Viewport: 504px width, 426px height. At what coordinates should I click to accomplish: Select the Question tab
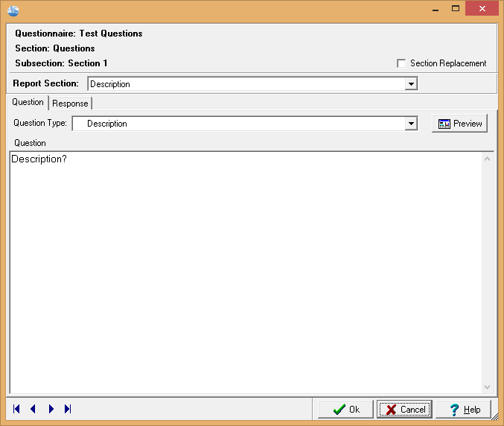(x=28, y=102)
